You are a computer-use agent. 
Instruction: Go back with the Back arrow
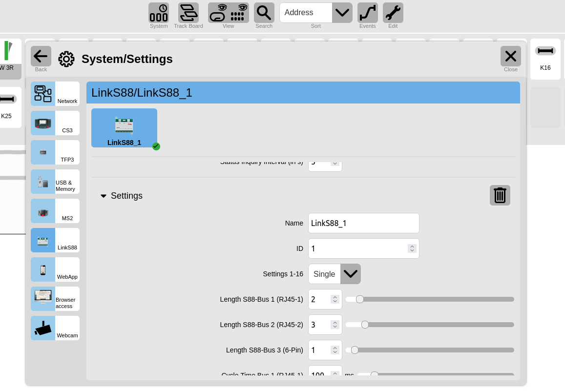click(41, 56)
